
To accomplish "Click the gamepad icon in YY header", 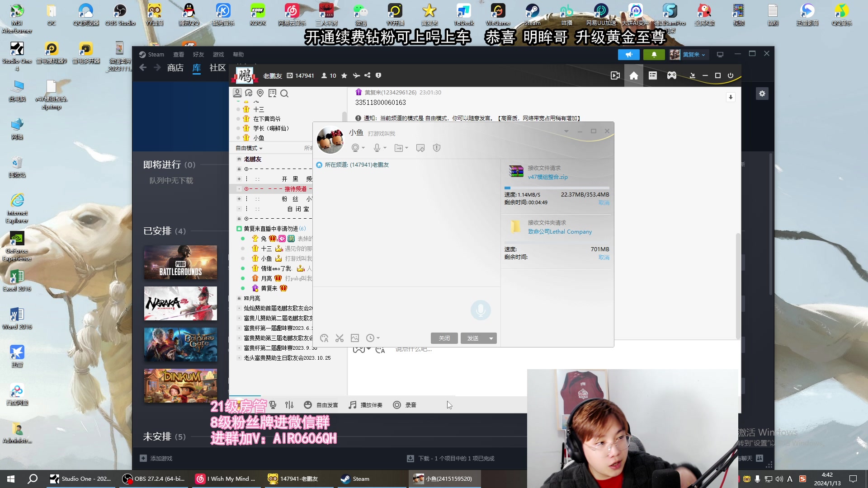I will click(x=672, y=75).
